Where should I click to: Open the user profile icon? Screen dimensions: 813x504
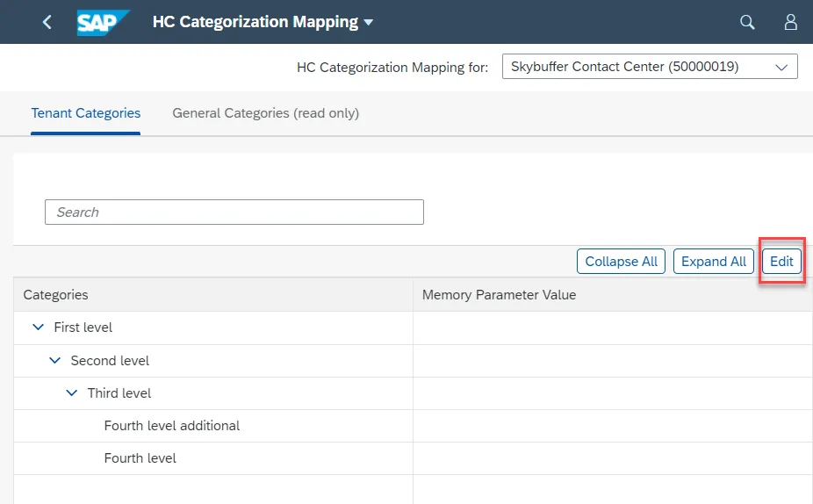(790, 22)
